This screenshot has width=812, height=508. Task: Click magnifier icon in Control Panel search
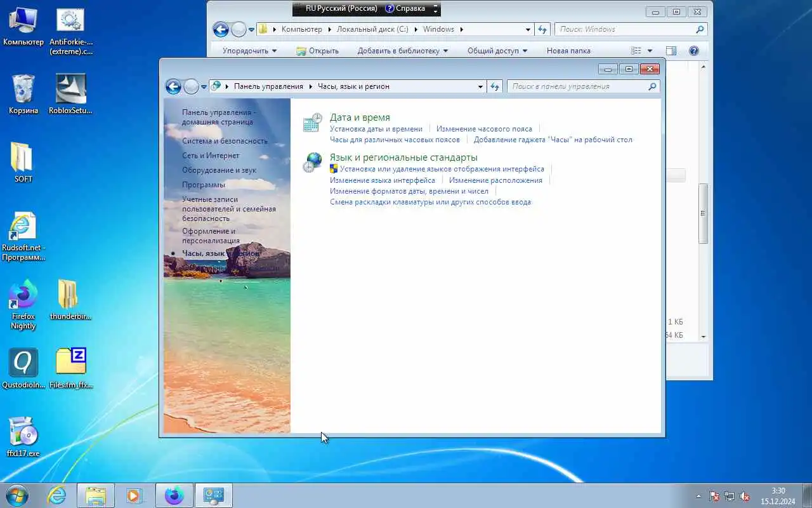(x=652, y=86)
